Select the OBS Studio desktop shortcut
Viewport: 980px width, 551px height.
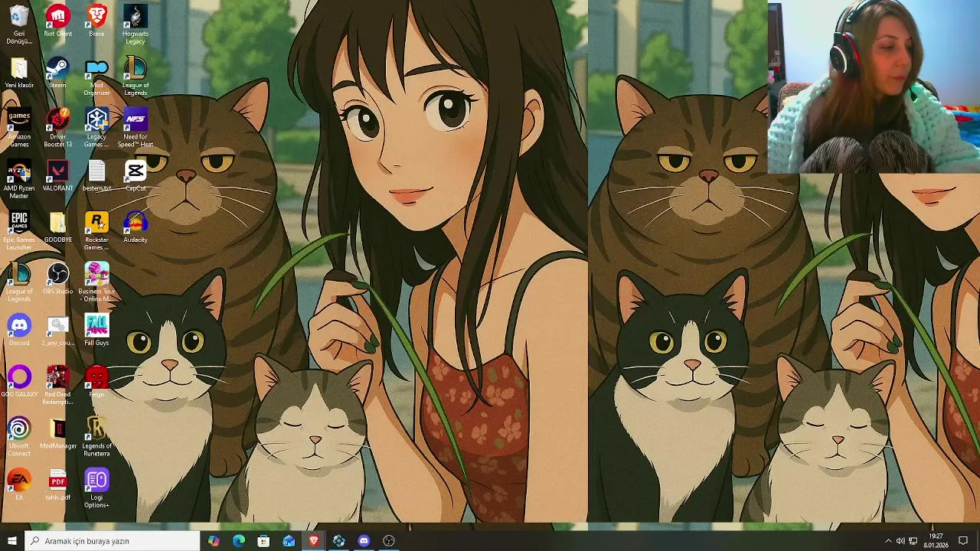pyautogui.click(x=58, y=279)
